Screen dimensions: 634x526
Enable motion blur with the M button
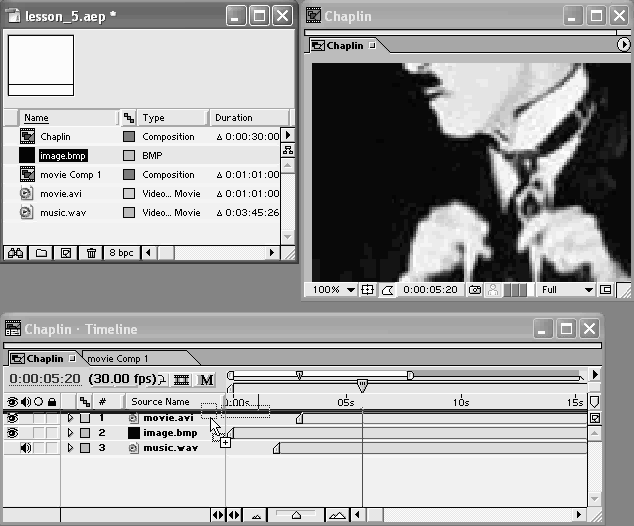coord(206,380)
